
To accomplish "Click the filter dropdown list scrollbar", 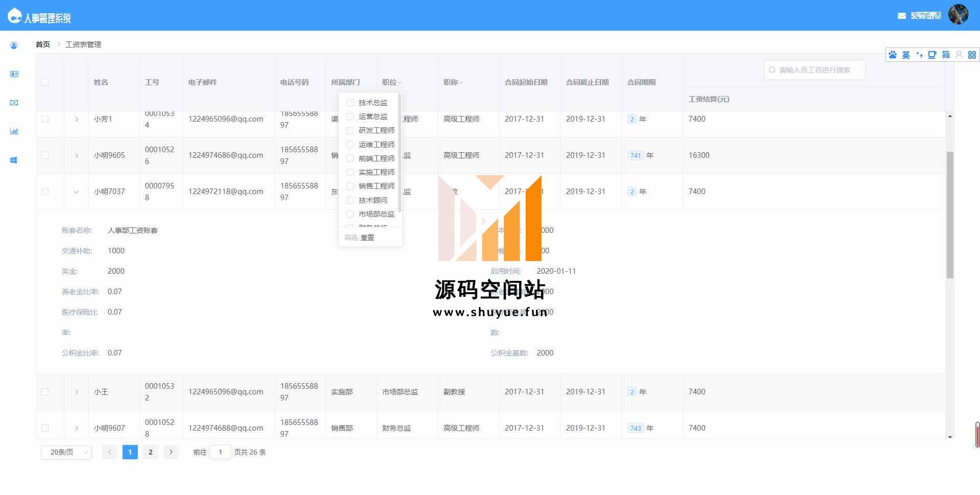I will point(400,153).
